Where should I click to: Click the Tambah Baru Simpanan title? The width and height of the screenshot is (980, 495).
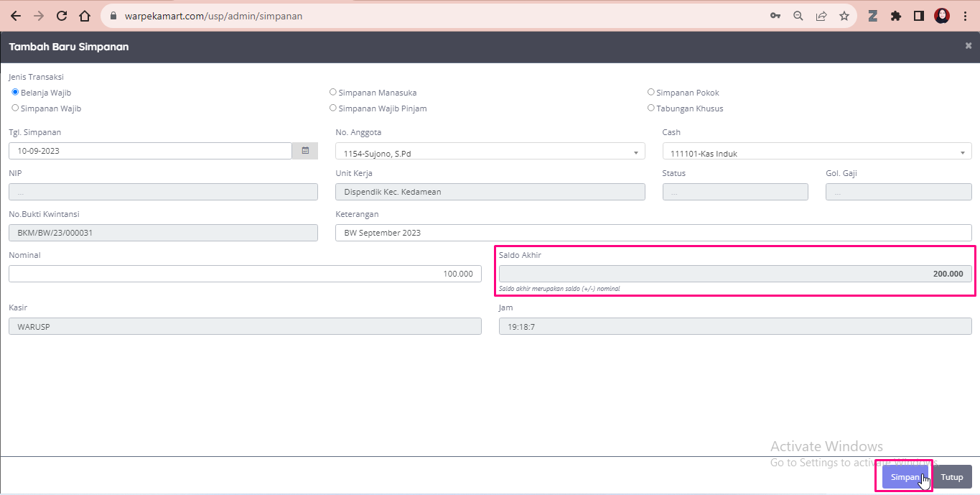69,47
